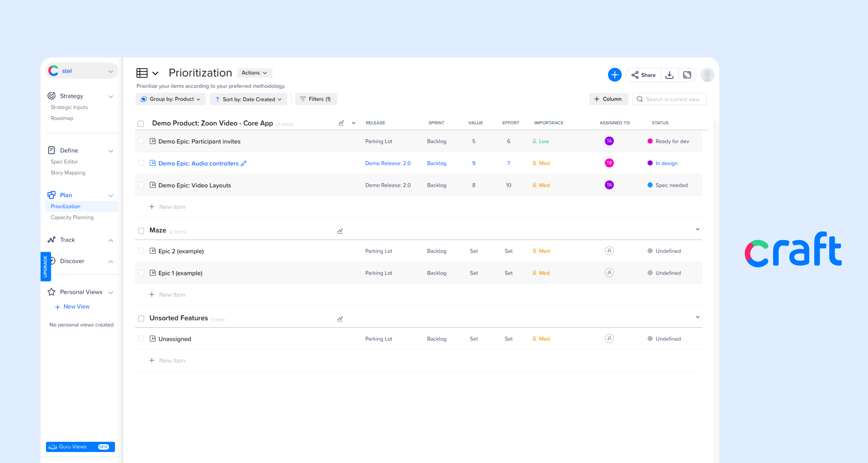
Task: Click the purple In design status dot
Action: pos(650,163)
